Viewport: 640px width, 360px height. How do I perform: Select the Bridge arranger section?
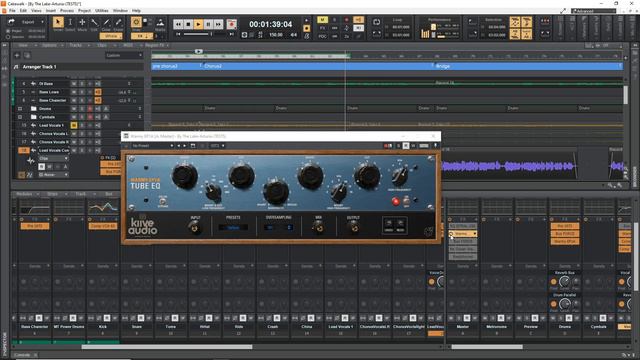pos(528,66)
